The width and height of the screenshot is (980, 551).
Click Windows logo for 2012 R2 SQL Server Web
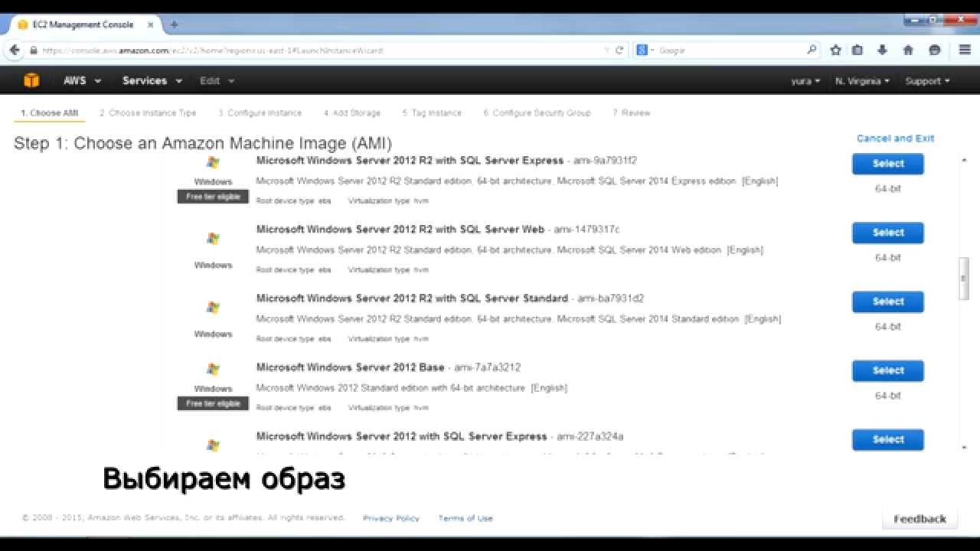pyautogui.click(x=213, y=239)
